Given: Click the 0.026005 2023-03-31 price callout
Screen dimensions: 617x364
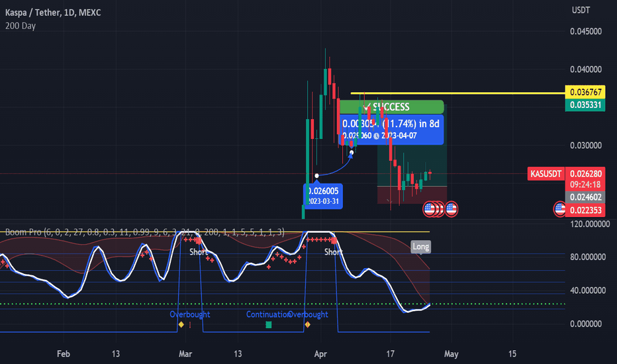Looking at the screenshot, I should click(x=323, y=196).
